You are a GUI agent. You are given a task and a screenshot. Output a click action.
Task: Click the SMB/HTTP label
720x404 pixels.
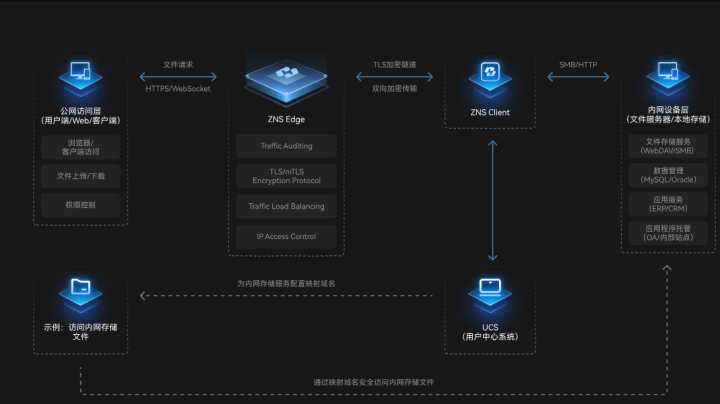578,65
